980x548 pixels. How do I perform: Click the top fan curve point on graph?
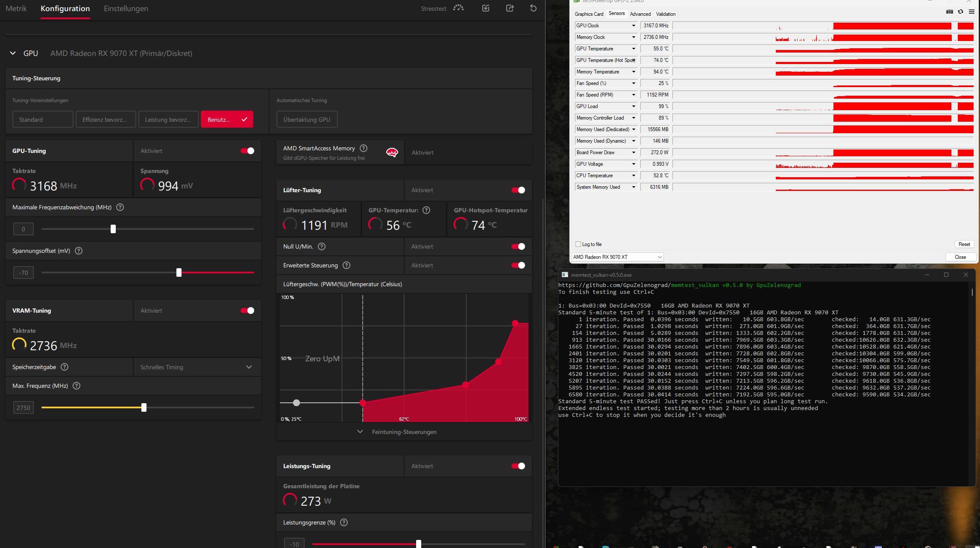515,323
